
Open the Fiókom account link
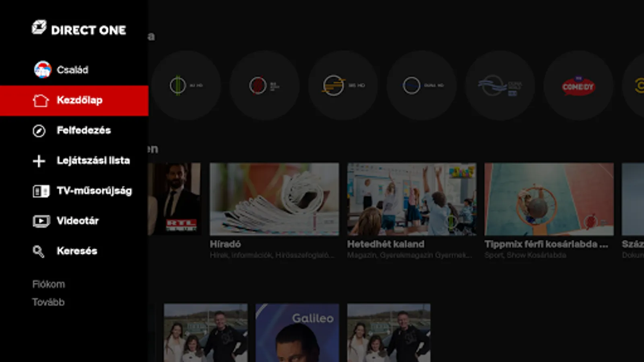(49, 284)
